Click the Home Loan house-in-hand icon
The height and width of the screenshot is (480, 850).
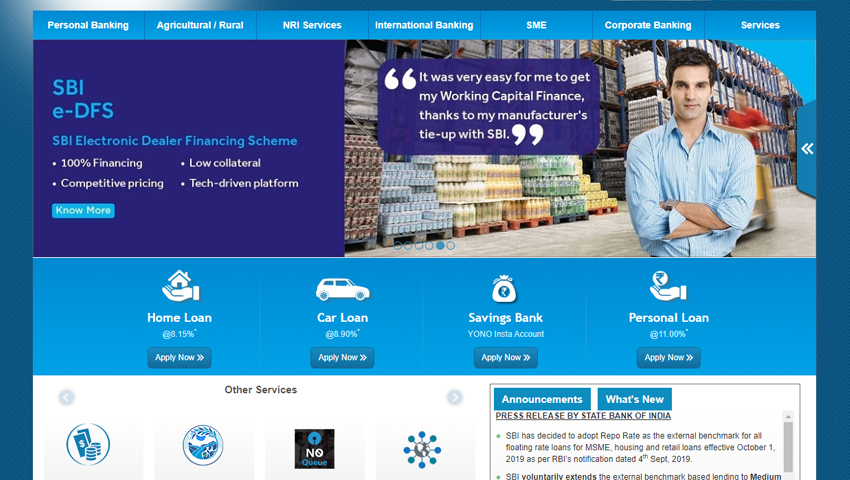181,286
